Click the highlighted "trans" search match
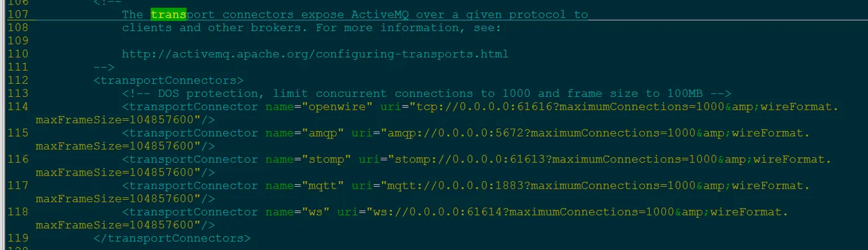The width and height of the screenshot is (868, 250). click(168, 14)
